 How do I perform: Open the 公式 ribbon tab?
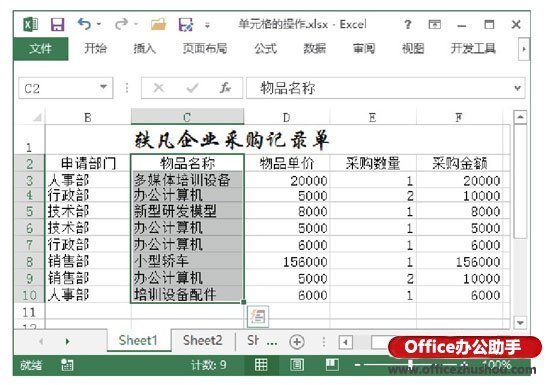coord(266,48)
